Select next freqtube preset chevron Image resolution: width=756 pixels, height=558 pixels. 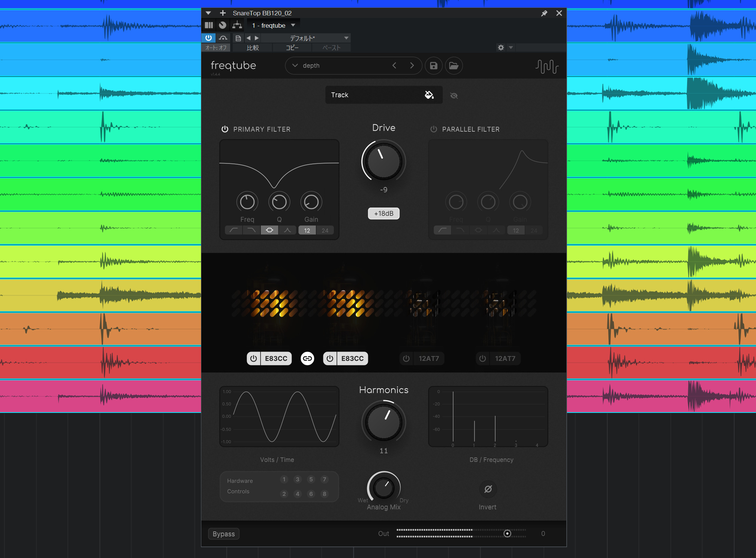(x=412, y=65)
